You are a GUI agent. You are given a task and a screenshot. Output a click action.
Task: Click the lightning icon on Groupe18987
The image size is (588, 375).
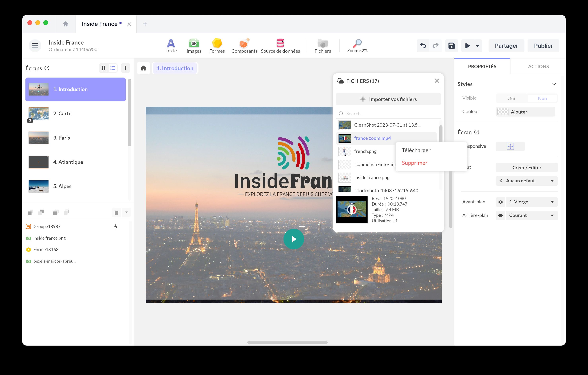[x=115, y=227]
